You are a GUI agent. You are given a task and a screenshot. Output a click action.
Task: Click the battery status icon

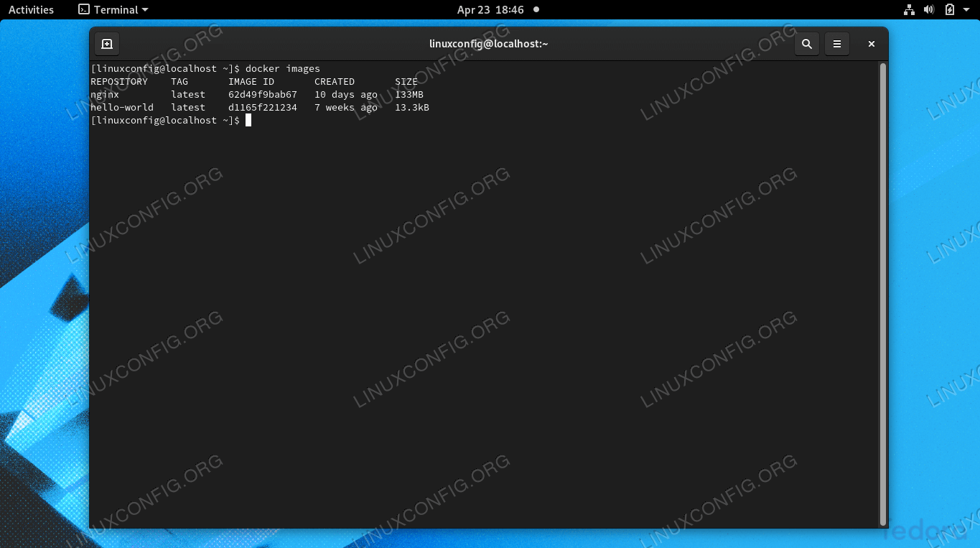click(949, 9)
